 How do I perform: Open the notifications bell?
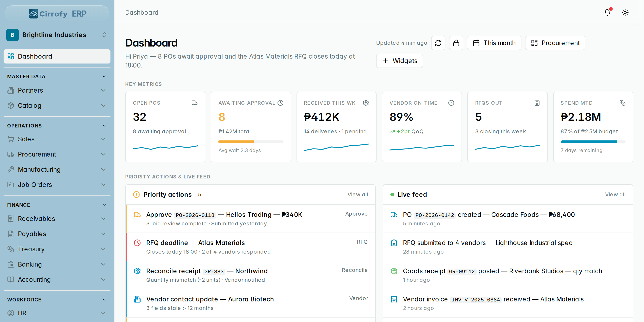point(607,13)
